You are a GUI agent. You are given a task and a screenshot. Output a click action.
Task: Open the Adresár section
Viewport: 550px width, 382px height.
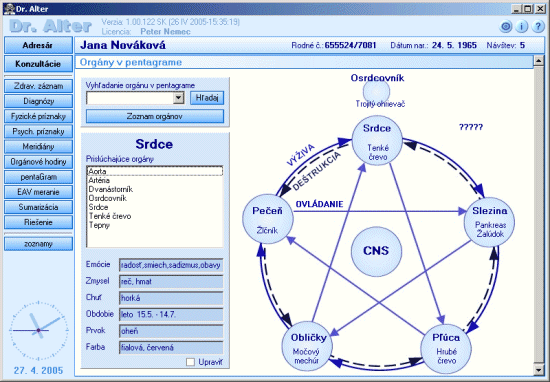coord(38,46)
